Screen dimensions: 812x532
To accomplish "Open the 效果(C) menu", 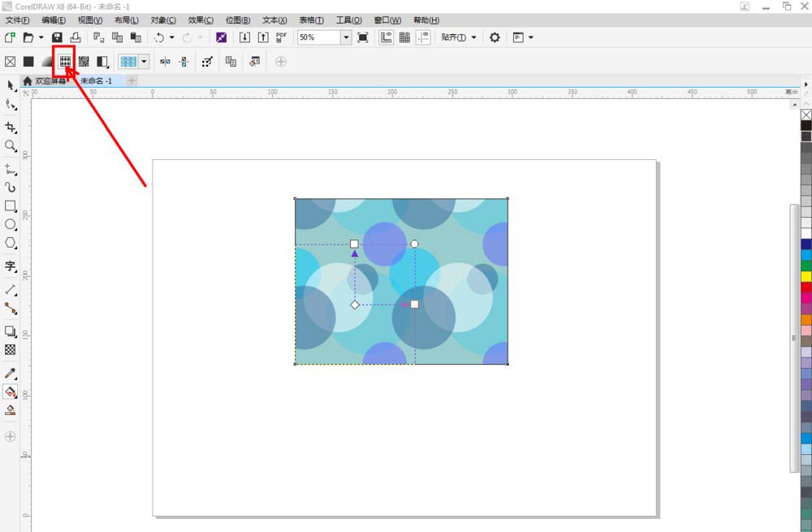I will click(x=201, y=19).
